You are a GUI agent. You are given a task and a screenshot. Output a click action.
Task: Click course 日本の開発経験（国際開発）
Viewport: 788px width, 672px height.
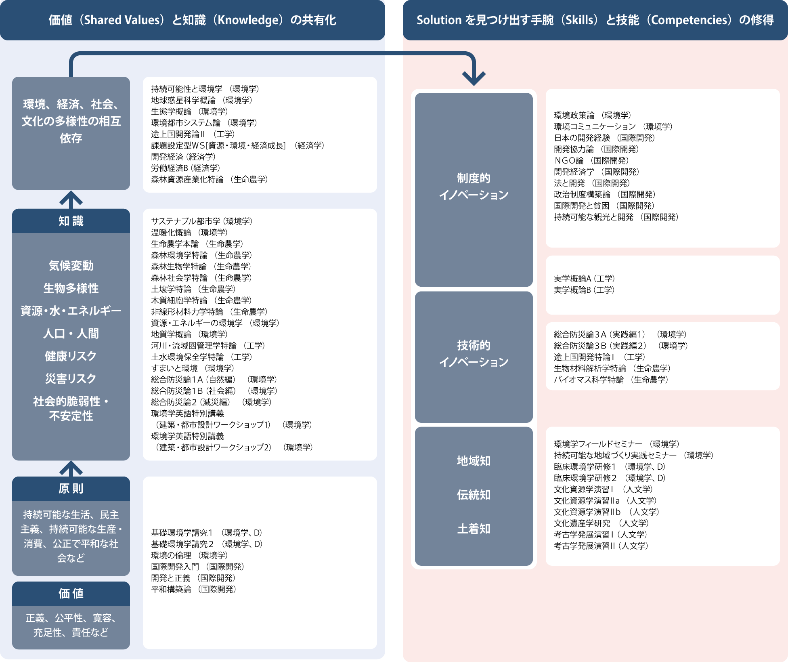(605, 138)
